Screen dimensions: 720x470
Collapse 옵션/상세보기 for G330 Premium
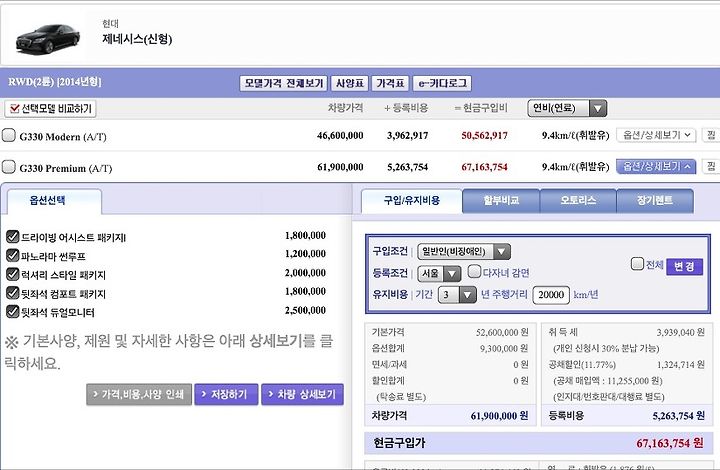pyautogui.click(x=656, y=167)
